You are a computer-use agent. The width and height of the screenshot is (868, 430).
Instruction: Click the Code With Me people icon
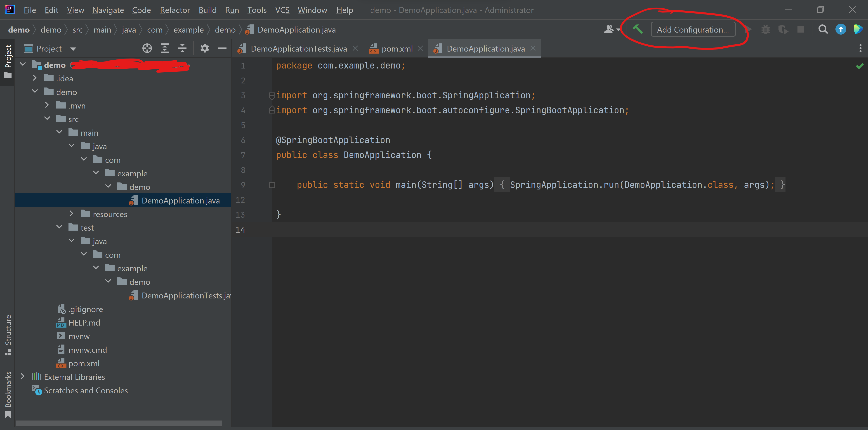pyautogui.click(x=609, y=30)
